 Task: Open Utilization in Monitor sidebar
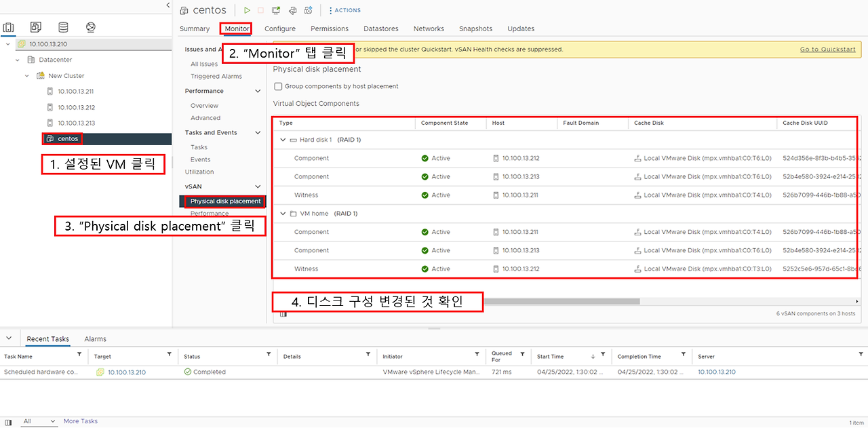199,172
